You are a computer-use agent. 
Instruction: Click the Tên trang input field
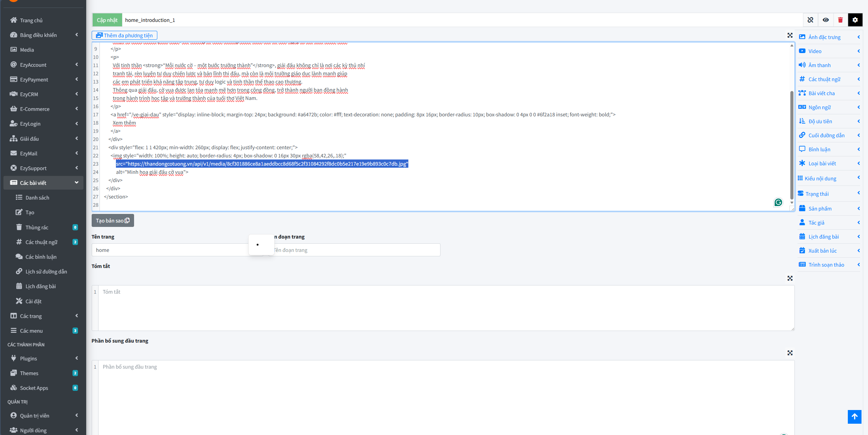point(171,250)
